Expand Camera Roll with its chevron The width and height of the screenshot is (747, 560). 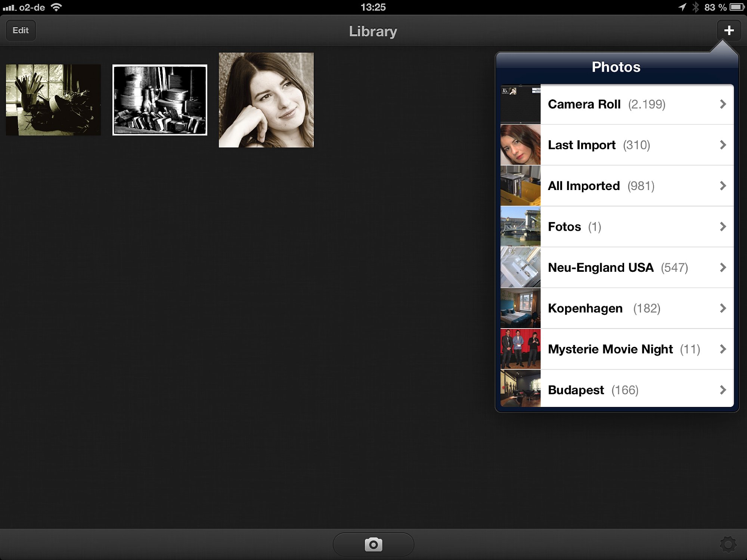[723, 104]
